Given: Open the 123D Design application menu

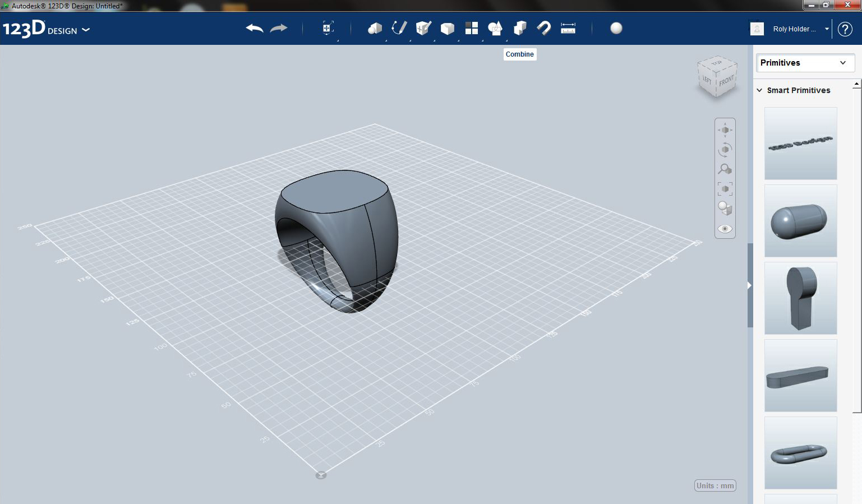Looking at the screenshot, I should (46, 29).
